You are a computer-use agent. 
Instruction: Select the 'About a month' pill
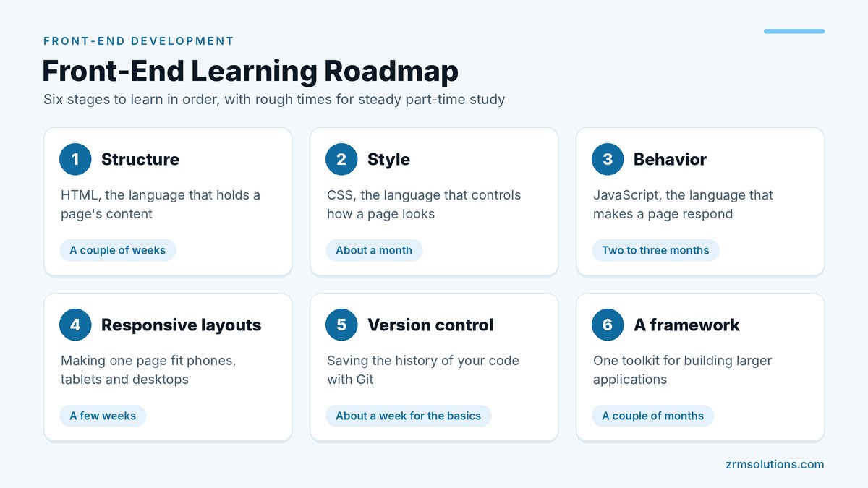click(374, 250)
